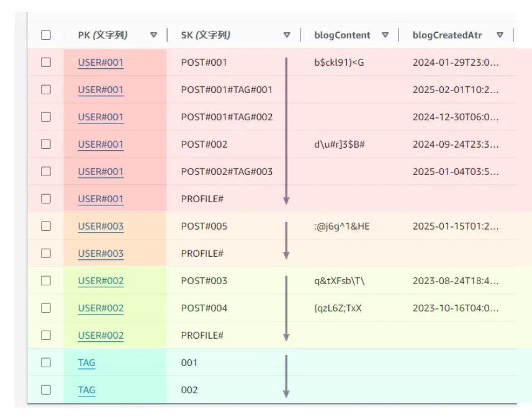The height and width of the screenshot is (420, 532).
Task: Open the SK column sort dropdown arrow
Action: tap(287, 35)
